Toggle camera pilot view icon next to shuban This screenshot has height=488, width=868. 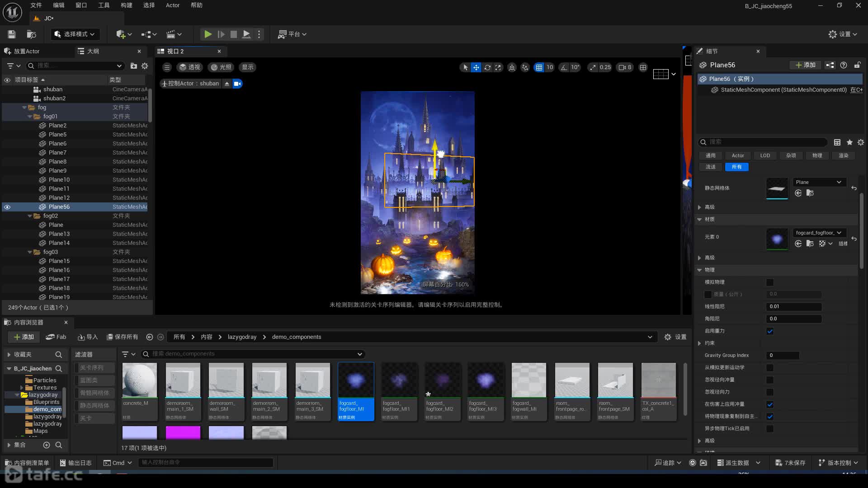[x=237, y=84]
